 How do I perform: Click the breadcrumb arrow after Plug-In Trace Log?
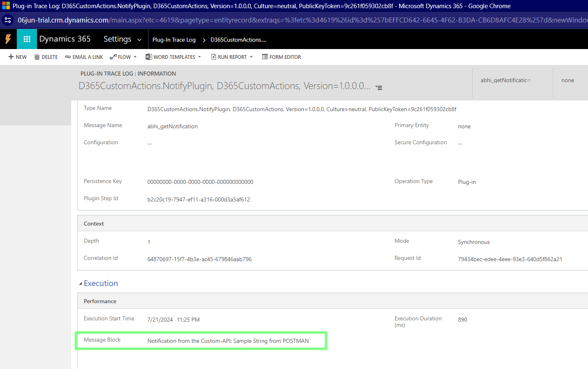(x=204, y=40)
